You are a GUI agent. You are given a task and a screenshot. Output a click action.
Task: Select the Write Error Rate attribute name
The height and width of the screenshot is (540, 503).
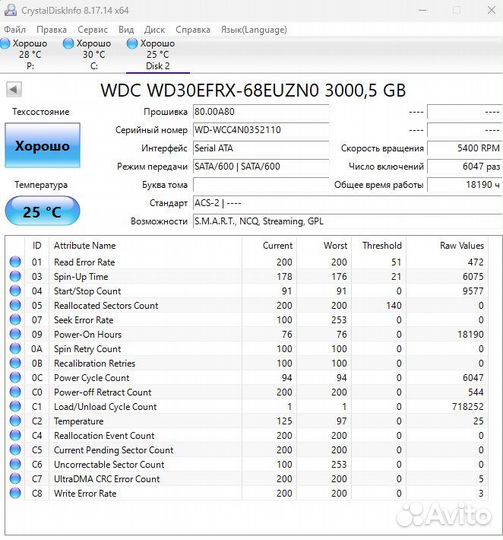85,494
